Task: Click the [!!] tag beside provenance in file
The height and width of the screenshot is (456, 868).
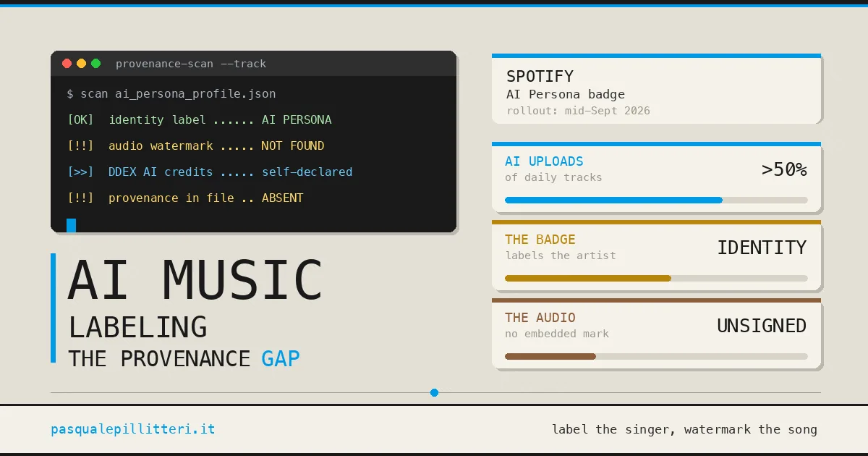Action: pos(80,198)
